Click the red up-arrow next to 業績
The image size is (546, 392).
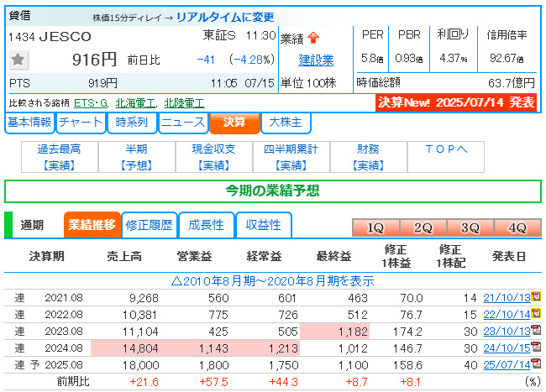313,38
